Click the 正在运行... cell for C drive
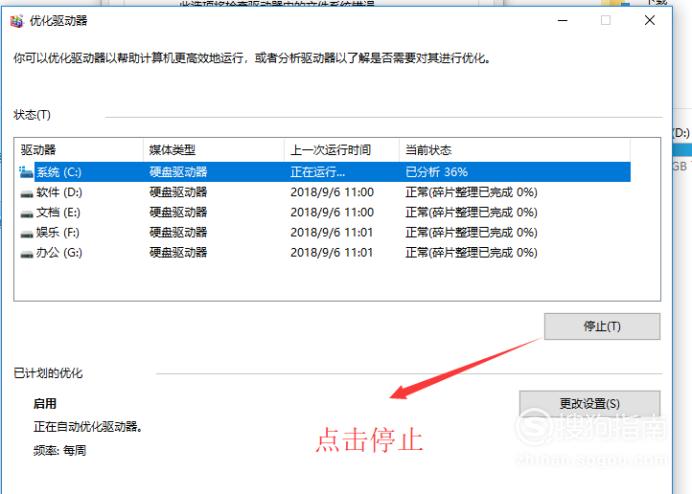Screen dimensions: 692x494 click(317, 172)
